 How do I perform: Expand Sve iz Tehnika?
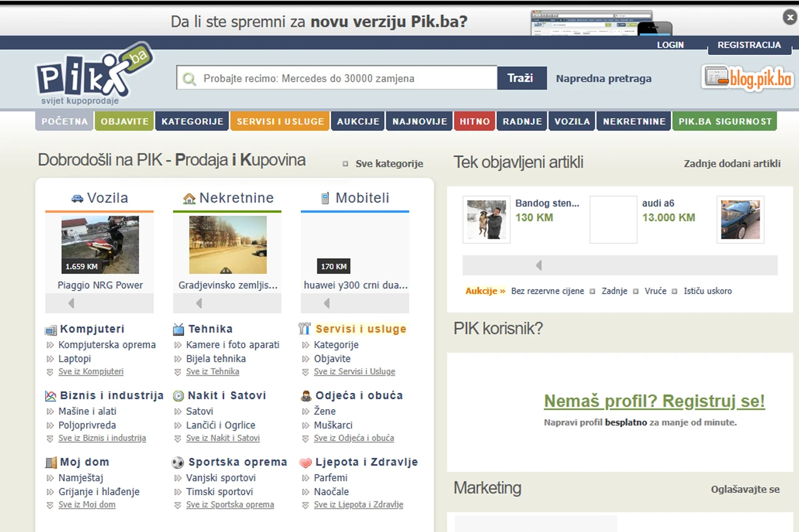coord(212,372)
